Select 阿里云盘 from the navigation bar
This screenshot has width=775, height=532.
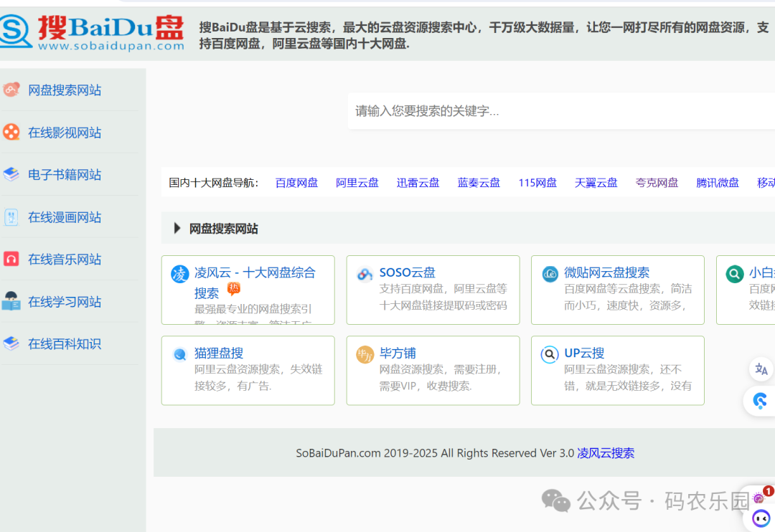[357, 182]
